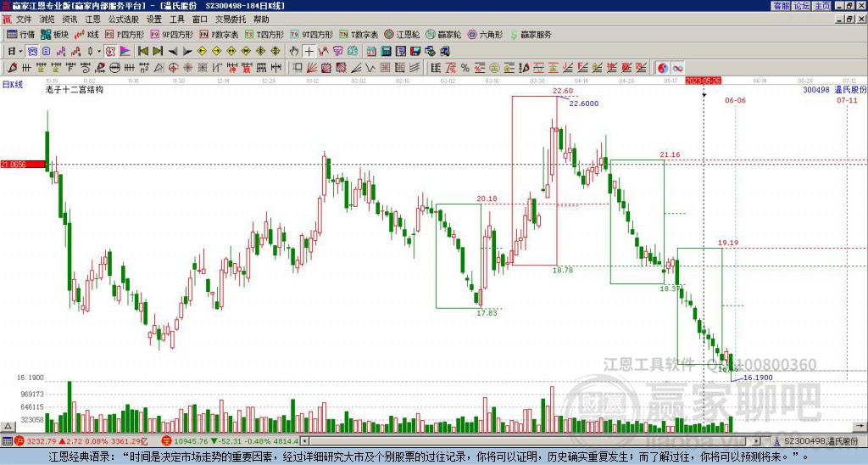Open the 交易委托 menu
Viewport: 868px width, 465px height.
tap(231, 20)
